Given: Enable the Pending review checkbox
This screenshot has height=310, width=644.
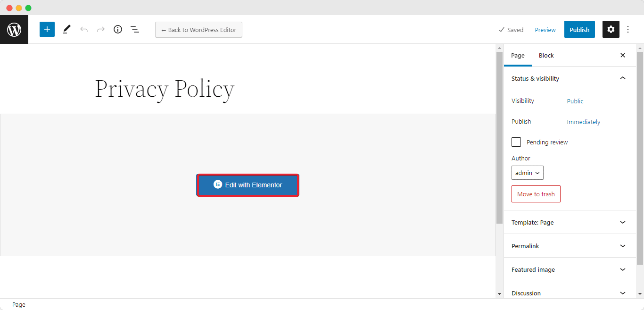Looking at the screenshot, I should tap(516, 142).
